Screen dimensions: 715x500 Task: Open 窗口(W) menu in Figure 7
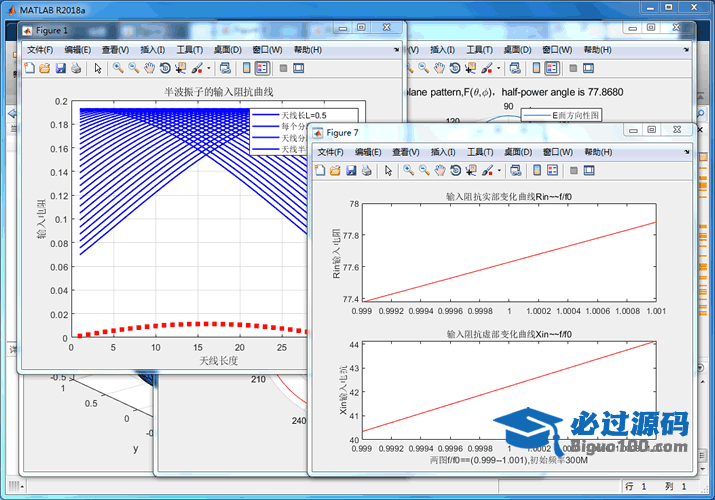pyautogui.click(x=558, y=152)
